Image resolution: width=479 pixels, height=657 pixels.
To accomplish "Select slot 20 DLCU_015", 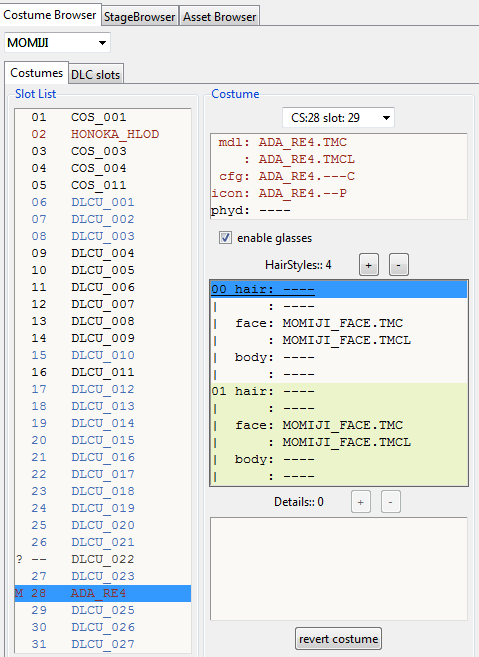I will [103, 440].
